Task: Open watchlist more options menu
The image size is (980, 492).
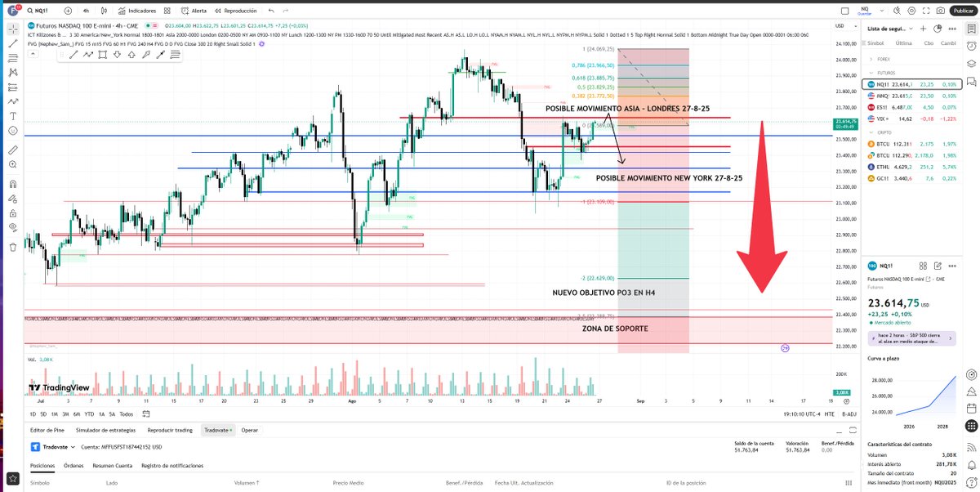Action: click(953, 29)
